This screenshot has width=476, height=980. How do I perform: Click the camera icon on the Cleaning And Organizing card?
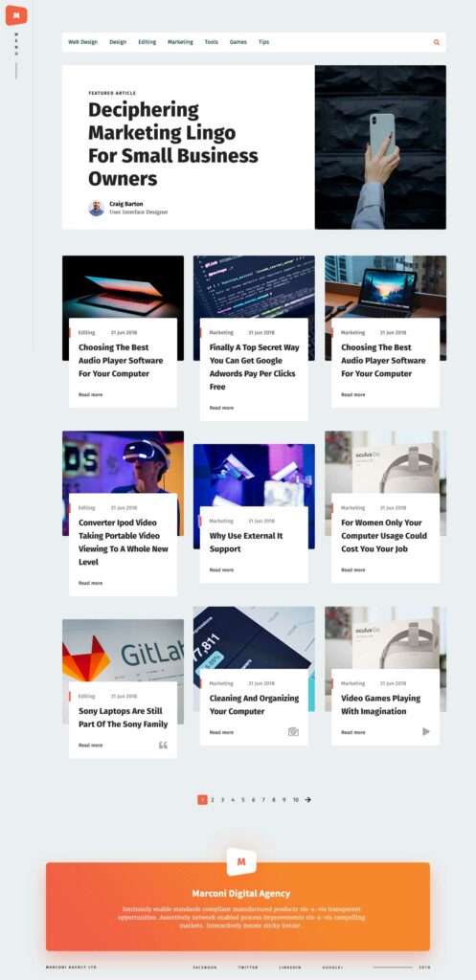coord(293,731)
